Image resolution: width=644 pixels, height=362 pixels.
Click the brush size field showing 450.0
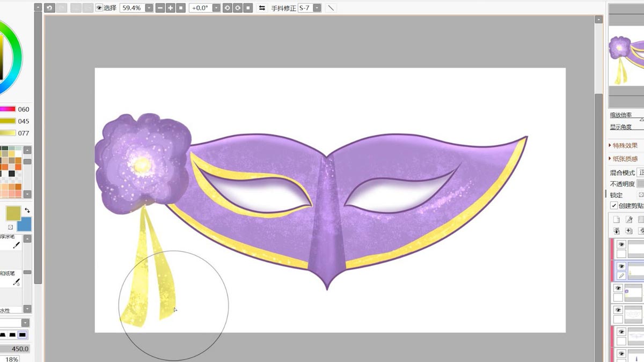pyautogui.click(x=14, y=349)
